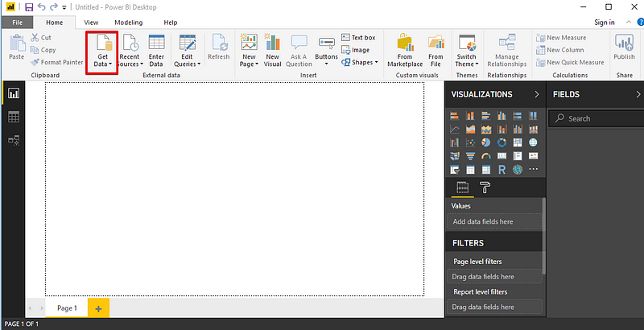Click the Save icon in title bar
Image resolution: width=644 pixels, height=330 pixels.
(x=29, y=7)
